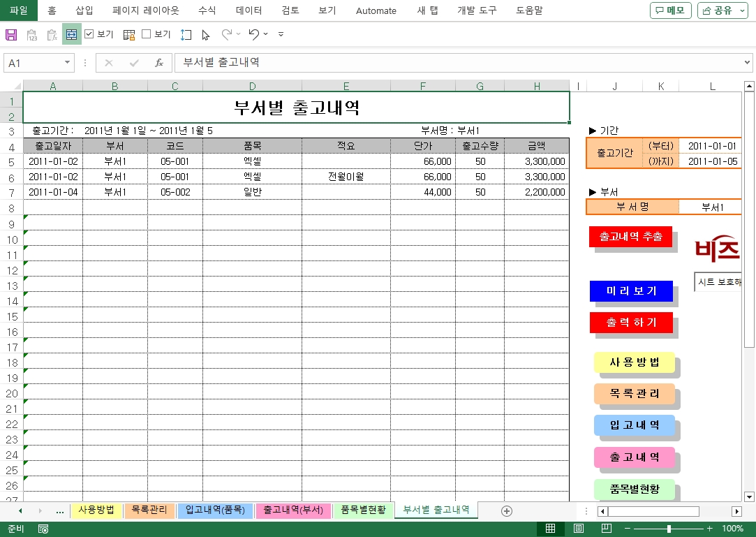The height and width of the screenshot is (537, 756).
Task: Click the zoom slider handle
Action: 669,529
